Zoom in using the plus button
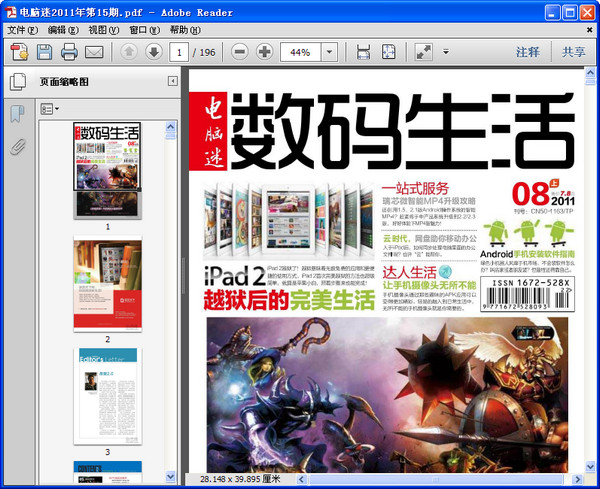Image resolution: width=600 pixels, height=489 pixels. 264,51
